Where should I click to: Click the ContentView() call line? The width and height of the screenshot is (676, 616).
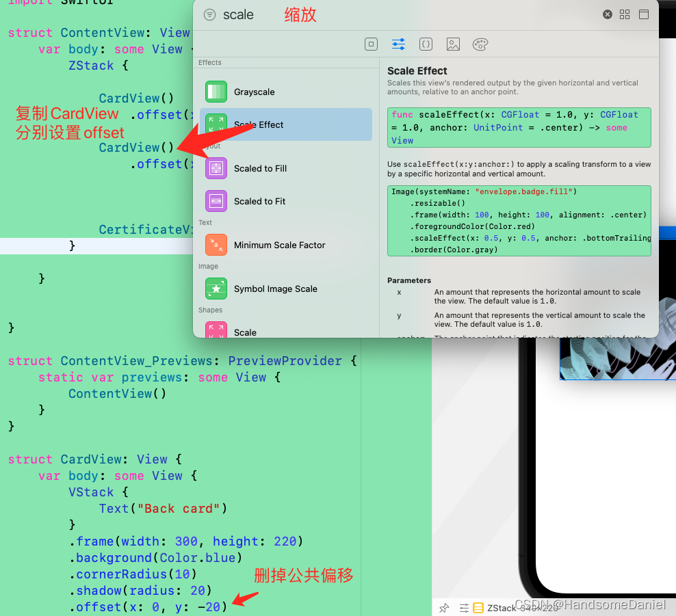(117, 394)
